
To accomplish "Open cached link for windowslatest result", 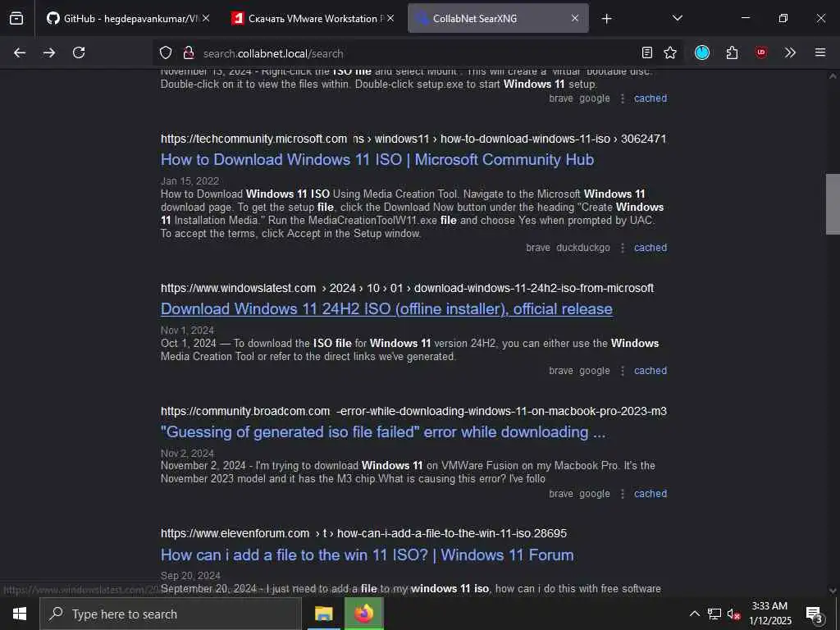I will coord(651,371).
